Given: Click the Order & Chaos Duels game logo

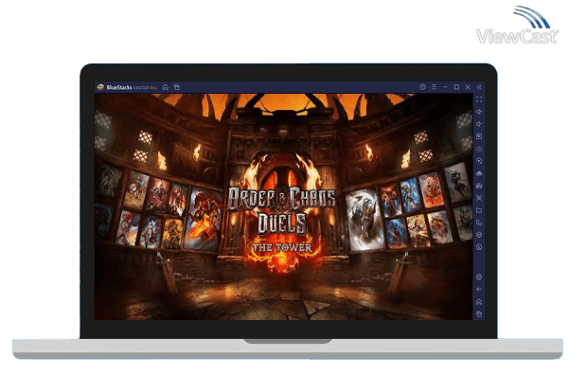Looking at the screenshot, I should tap(282, 210).
